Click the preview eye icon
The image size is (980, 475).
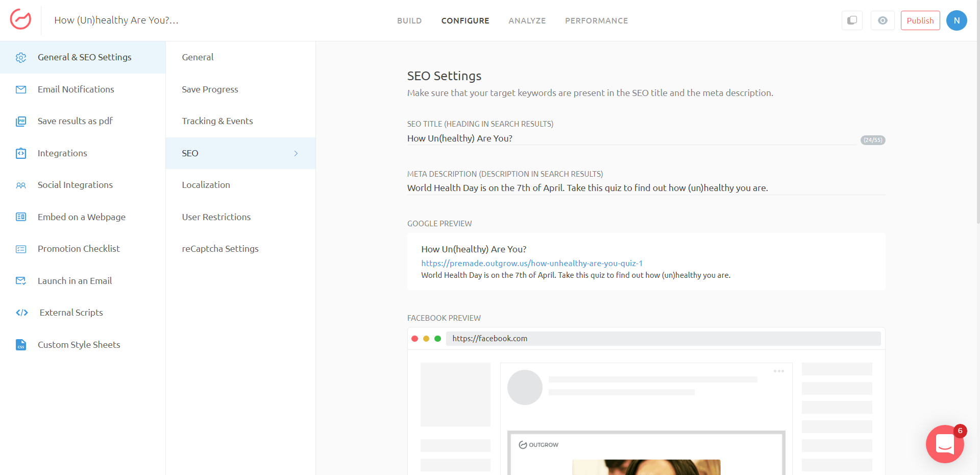click(883, 20)
